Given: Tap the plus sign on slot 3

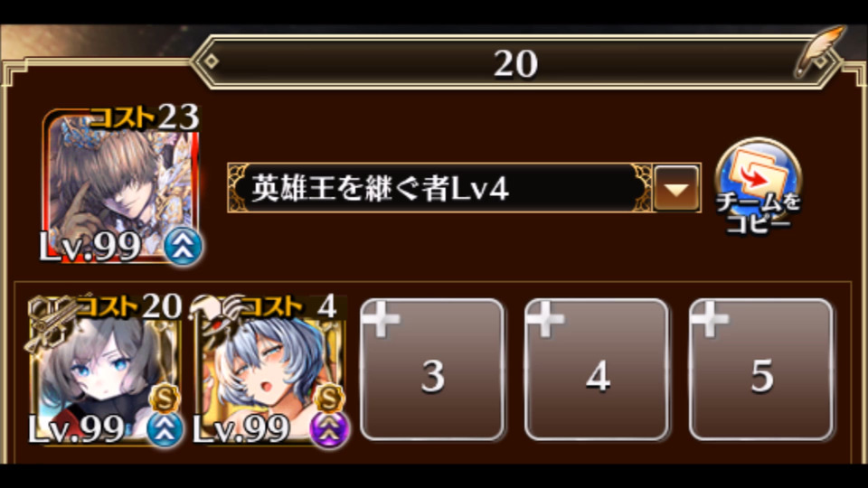Looking at the screenshot, I should (381, 319).
